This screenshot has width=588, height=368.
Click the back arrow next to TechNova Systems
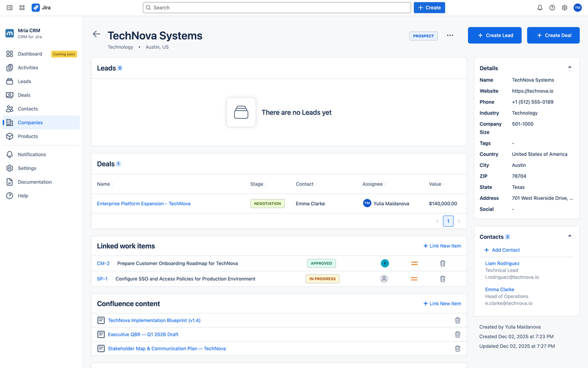pos(96,34)
